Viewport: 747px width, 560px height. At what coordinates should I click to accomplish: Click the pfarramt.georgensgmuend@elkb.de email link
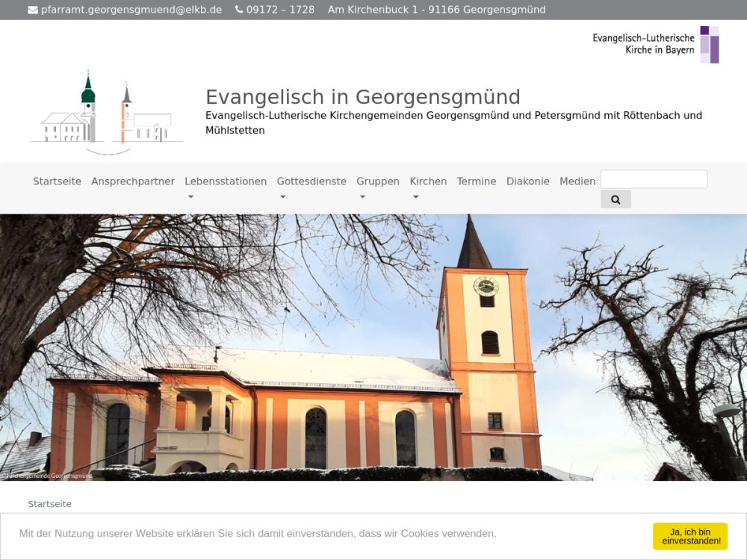[131, 10]
